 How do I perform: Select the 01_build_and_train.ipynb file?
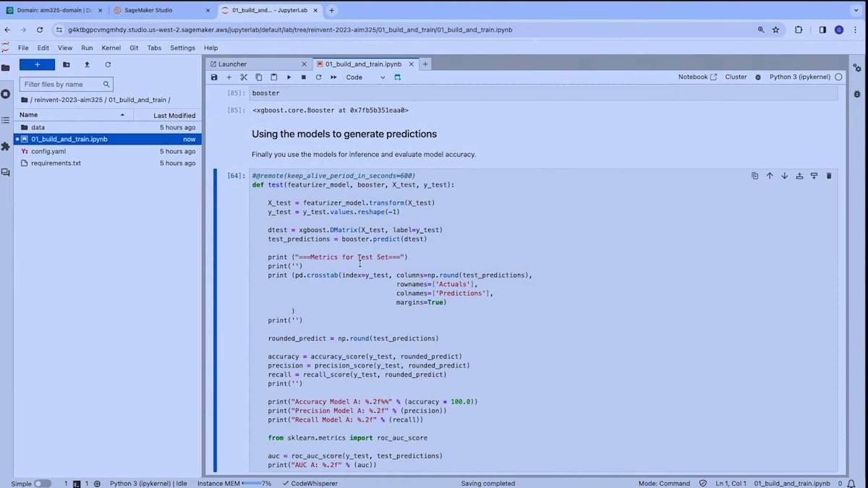click(x=107, y=139)
